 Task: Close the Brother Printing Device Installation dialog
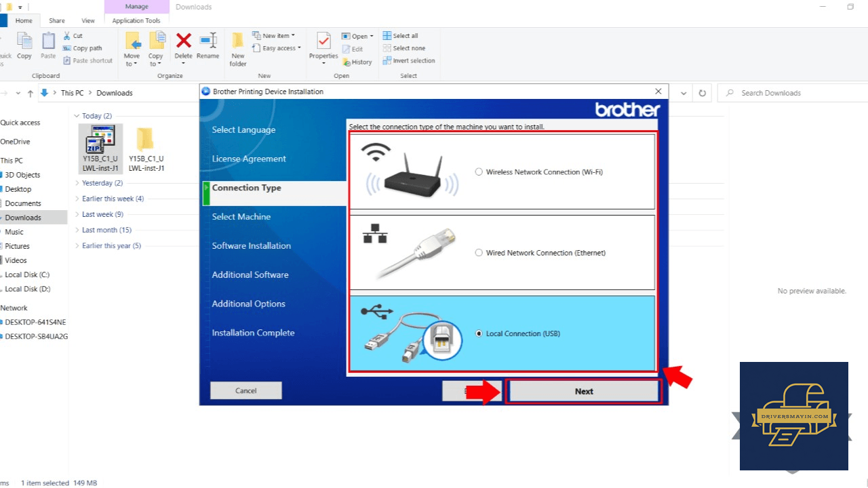tap(658, 91)
